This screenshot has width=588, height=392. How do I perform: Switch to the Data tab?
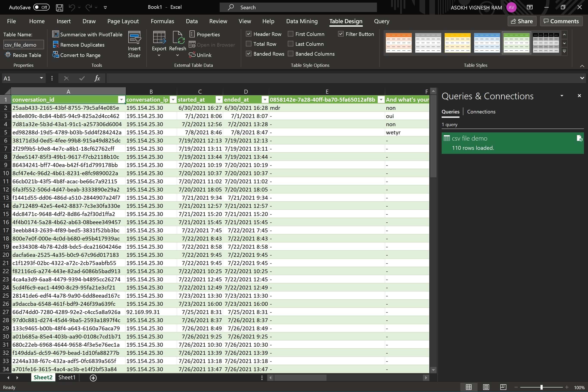tap(192, 21)
